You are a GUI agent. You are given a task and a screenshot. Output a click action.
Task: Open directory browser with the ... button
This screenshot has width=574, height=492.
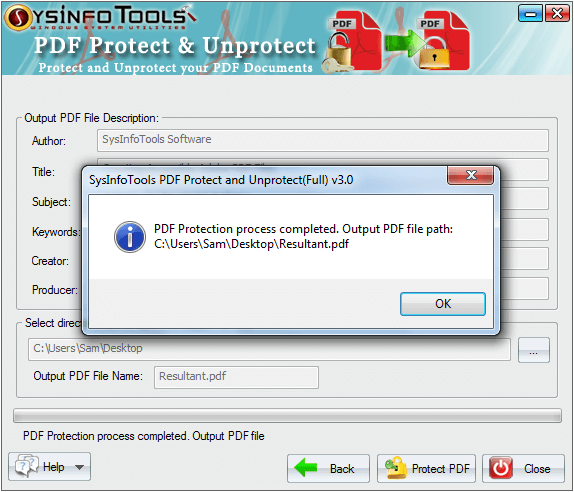(x=533, y=350)
